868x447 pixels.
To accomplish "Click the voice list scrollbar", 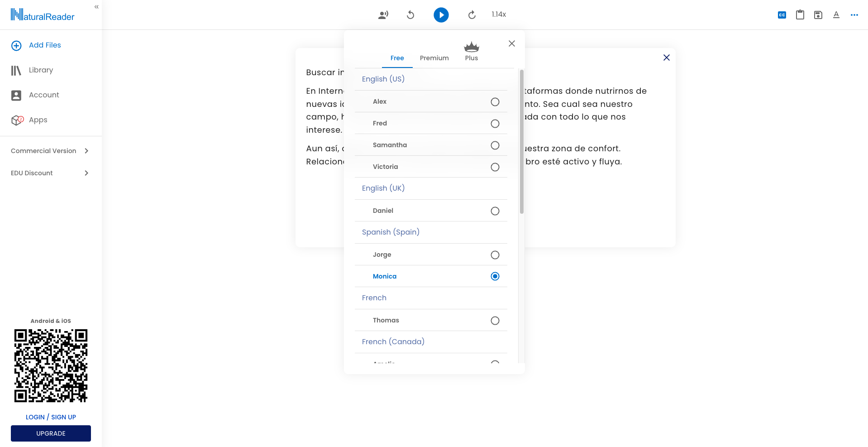I will point(522,142).
